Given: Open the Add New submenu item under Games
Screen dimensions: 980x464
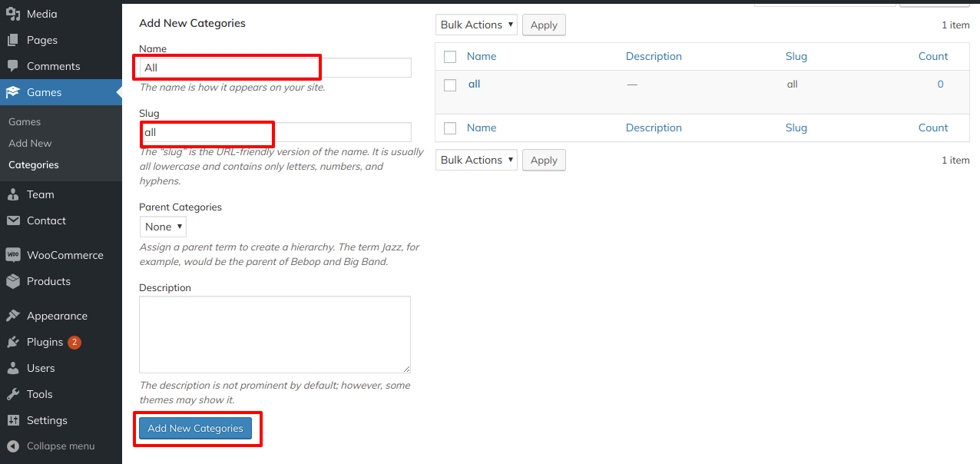Looking at the screenshot, I should 30,144.
